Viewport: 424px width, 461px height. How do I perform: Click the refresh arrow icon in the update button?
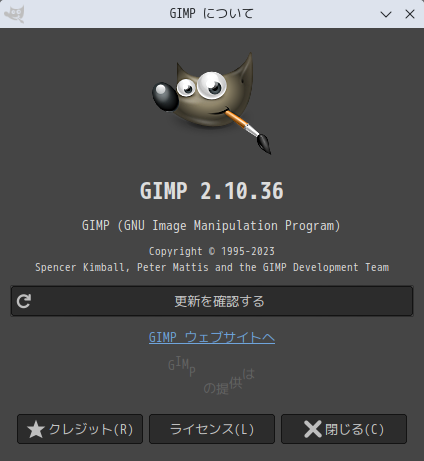(x=24, y=301)
